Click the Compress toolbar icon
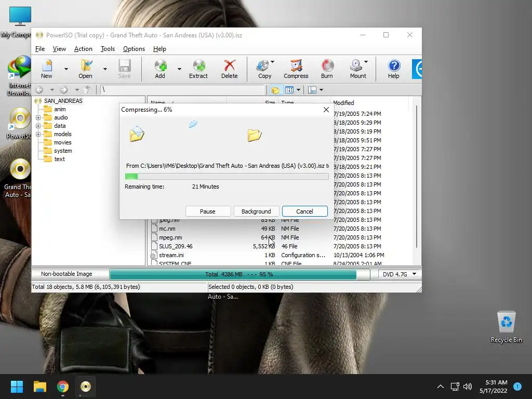This screenshot has height=399, width=532. [296, 69]
